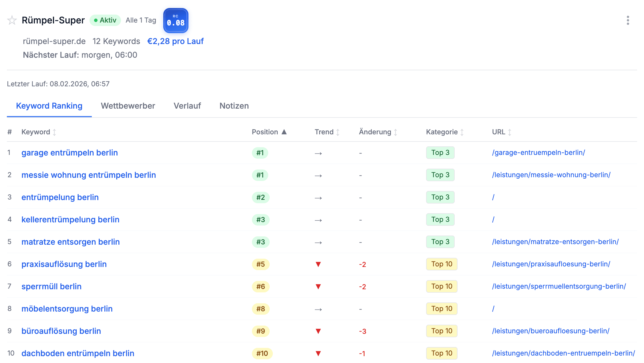Click the red trend arrow for büroauflösung berlin
644x363 pixels.
(318, 331)
